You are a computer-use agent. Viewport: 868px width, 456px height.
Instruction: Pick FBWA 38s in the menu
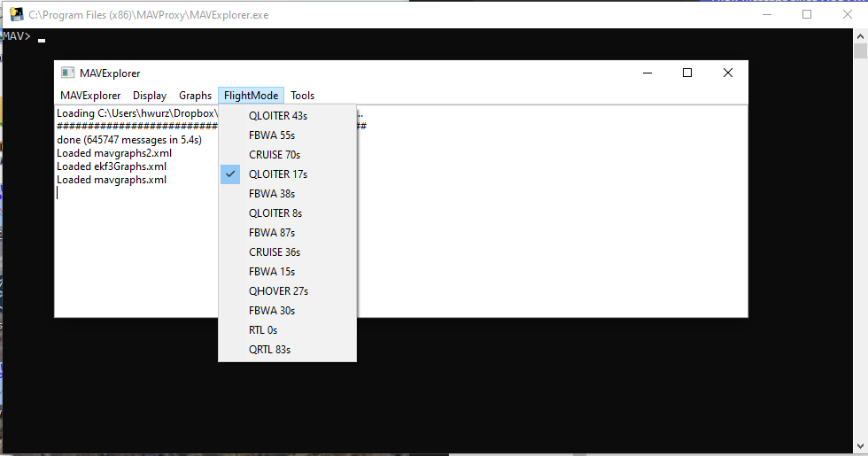click(272, 194)
